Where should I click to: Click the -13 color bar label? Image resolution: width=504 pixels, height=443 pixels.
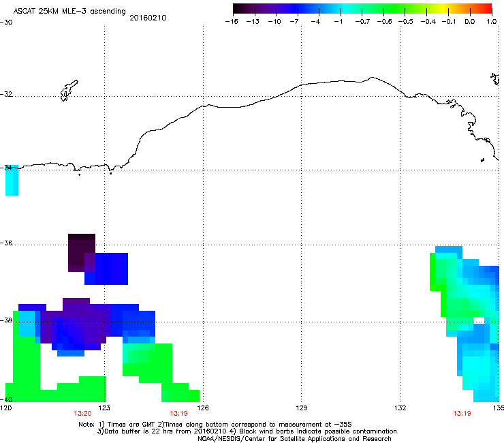[x=253, y=22]
